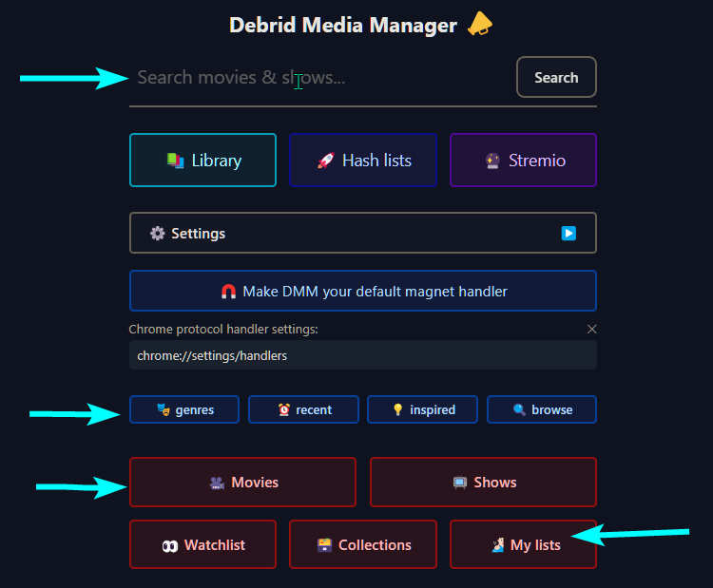Open Hash lists
The image size is (713, 588).
[x=363, y=160]
